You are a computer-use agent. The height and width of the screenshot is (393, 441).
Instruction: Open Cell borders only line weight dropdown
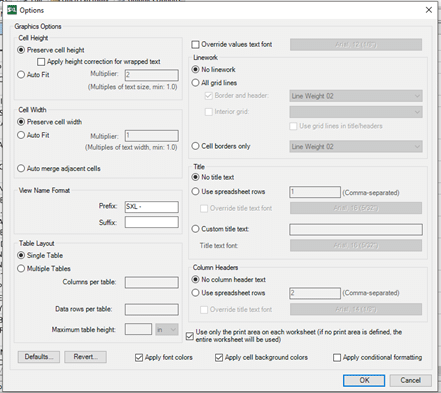(356, 146)
